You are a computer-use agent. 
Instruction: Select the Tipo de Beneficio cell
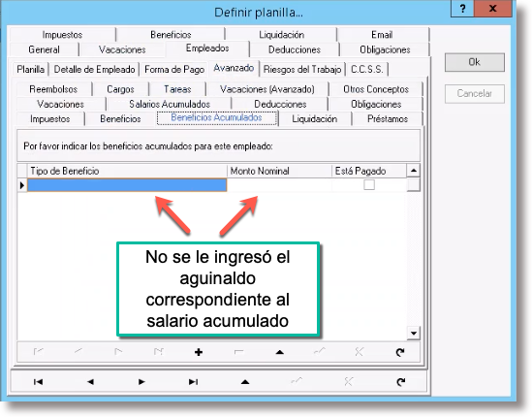click(127, 185)
